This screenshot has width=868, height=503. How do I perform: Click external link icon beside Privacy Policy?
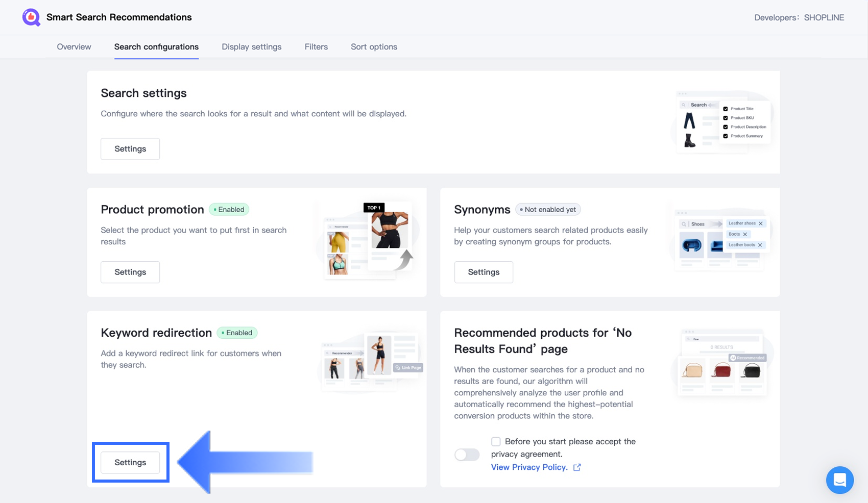click(x=577, y=467)
